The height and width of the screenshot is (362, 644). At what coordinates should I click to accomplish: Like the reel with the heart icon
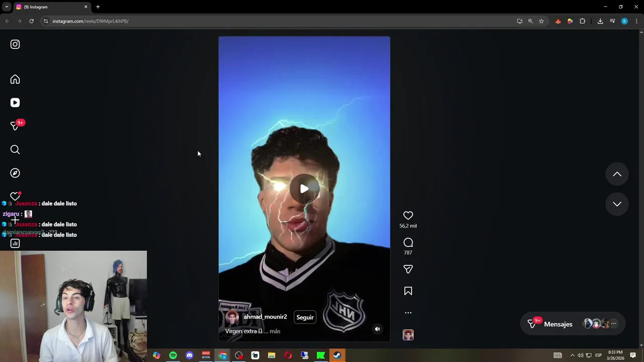408,215
